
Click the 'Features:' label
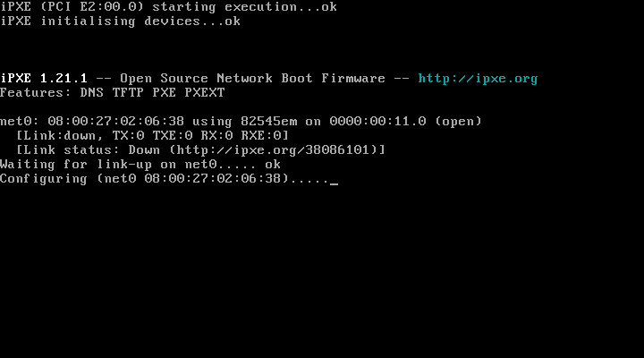pos(36,92)
